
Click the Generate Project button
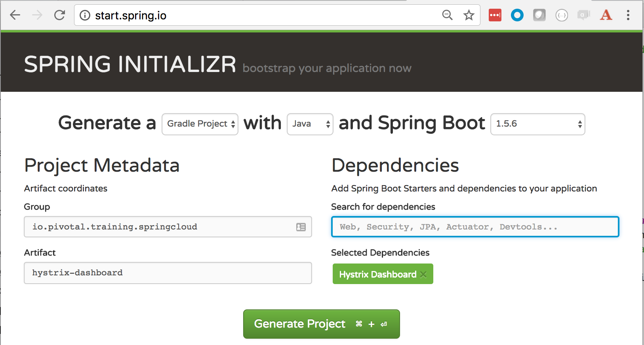pos(322,324)
